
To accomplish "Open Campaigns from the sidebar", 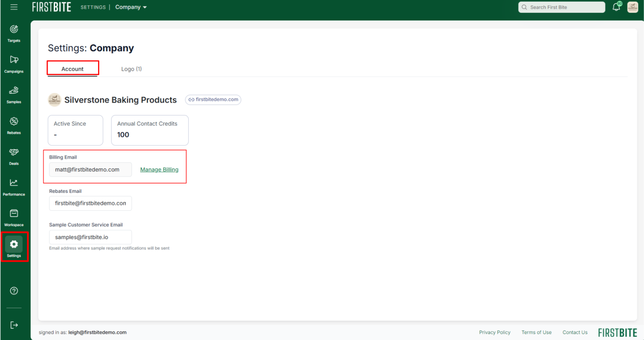I will 14,64.
